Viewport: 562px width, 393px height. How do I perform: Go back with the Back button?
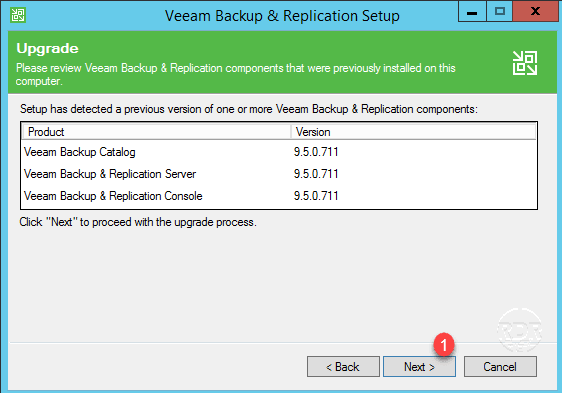(343, 366)
